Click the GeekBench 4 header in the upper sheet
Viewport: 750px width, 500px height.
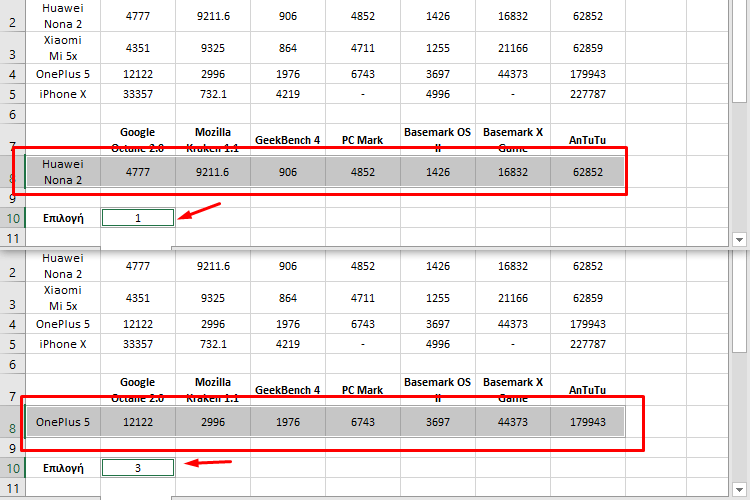(287, 140)
